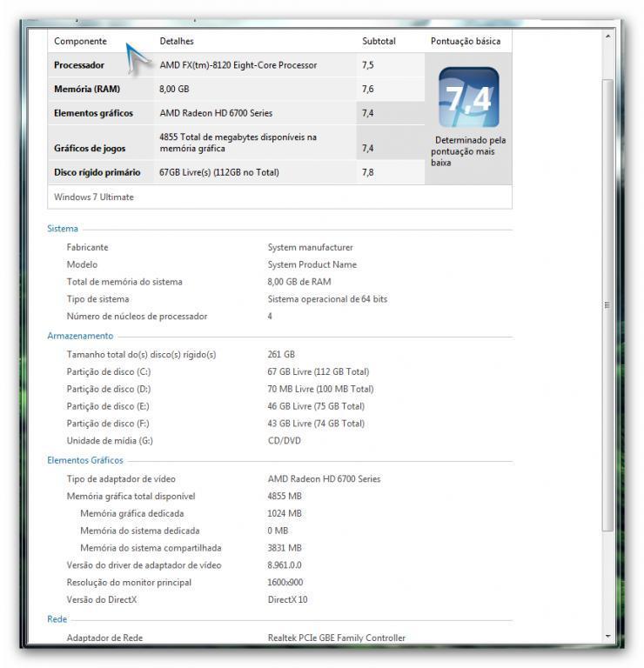Click the DirectX 10 version value
This screenshot has width=644, height=668.
coord(287,599)
